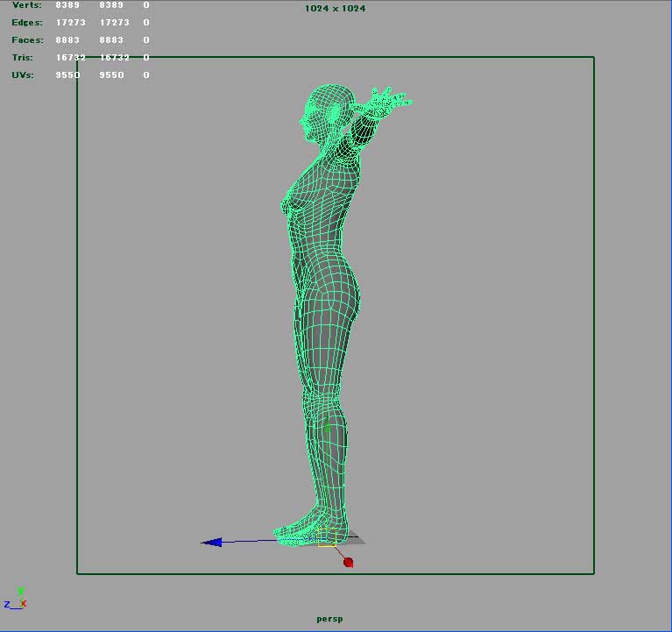
Task: Click the green Y-axis arrow at knee
Action: (x=327, y=428)
